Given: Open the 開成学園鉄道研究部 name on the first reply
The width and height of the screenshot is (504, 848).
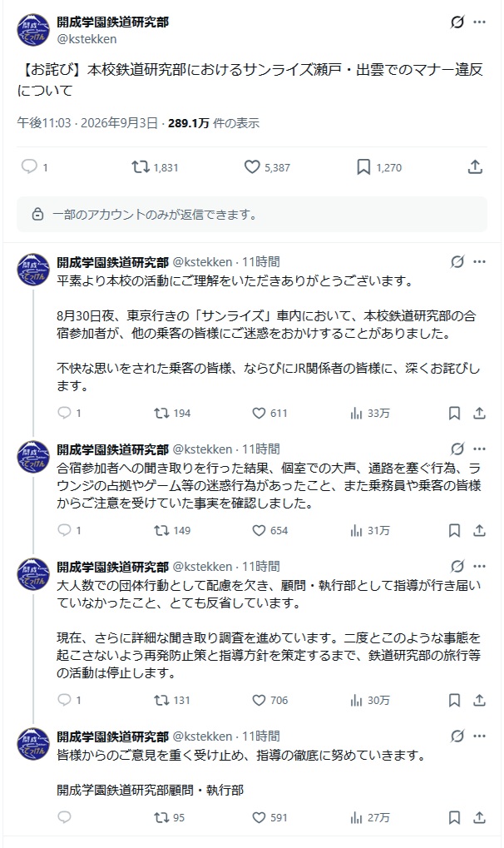Looking at the screenshot, I should tap(112, 262).
